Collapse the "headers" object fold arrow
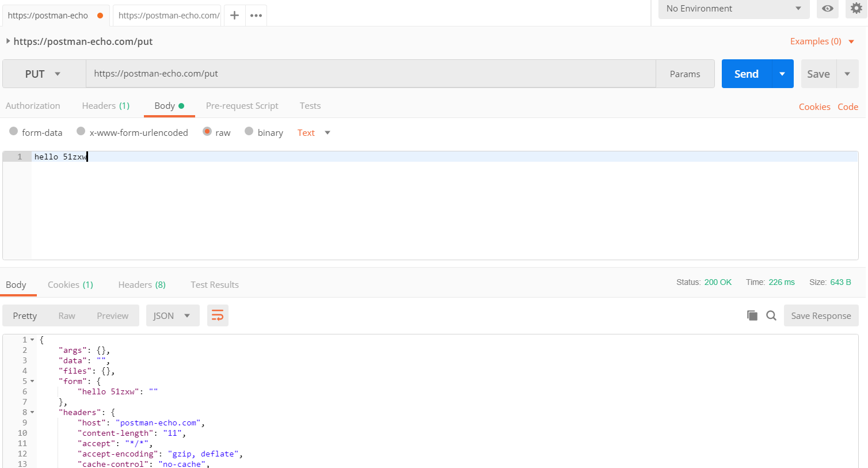The image size is (868, 468). click(32, 412)
